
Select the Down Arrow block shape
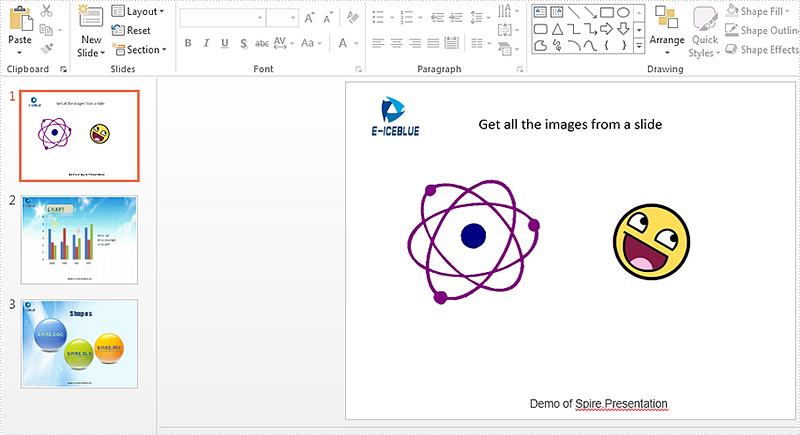point(623,29)
